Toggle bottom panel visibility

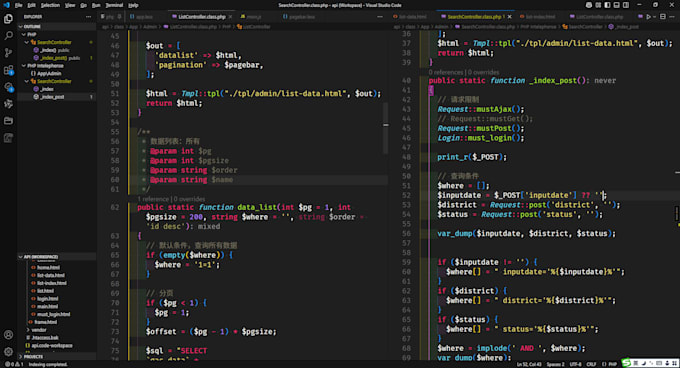pyautogui.click(x=616, y=5)
